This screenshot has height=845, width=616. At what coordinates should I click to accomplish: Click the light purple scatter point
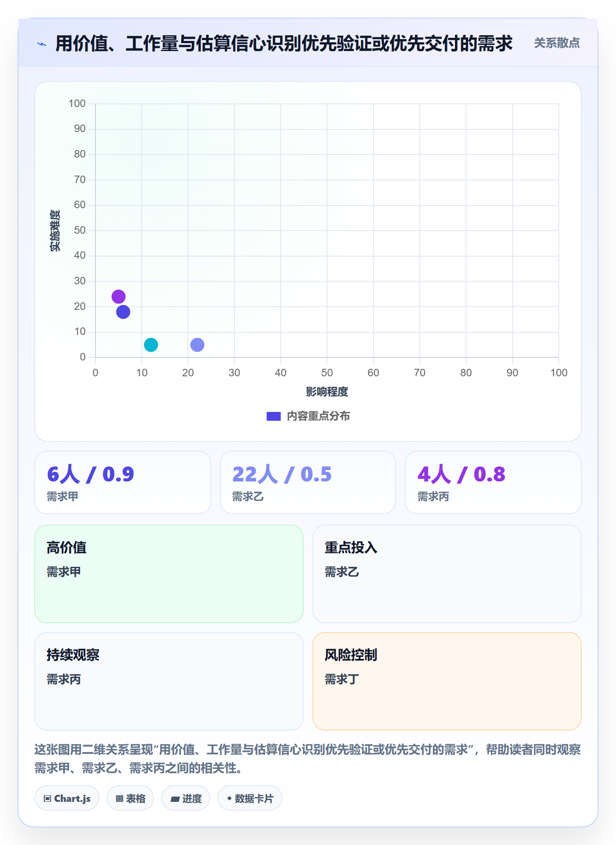(197, 345)
